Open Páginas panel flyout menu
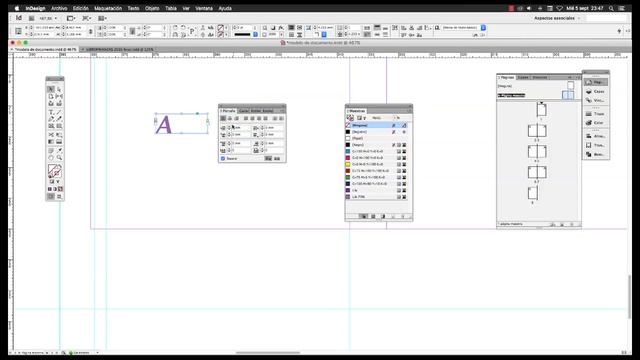The image size is (640, 360). point(578,77)
